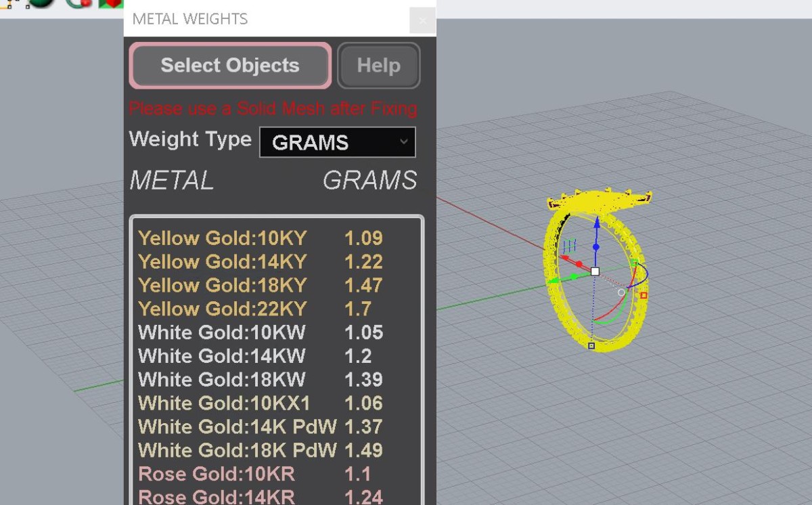Screen dimensions: 812x505
Task: Click the METAL WEIGHTS panel title
Action: pyautogui.click(x=190, y=19)
